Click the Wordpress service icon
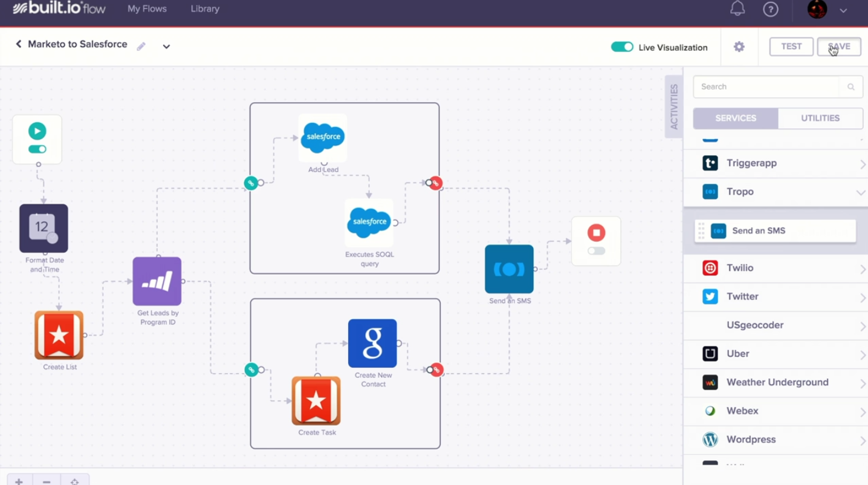Image resolution: width=868 pixels, height=485 pixels. point(710,440)
